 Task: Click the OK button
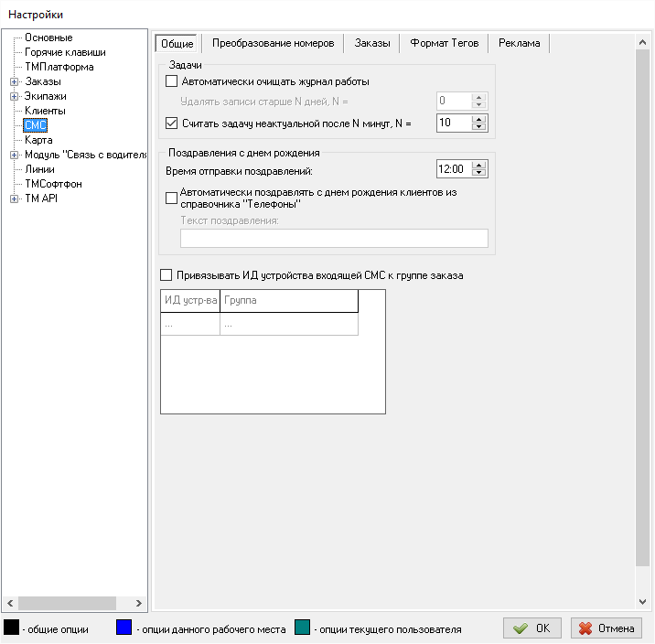click(532, 628)
